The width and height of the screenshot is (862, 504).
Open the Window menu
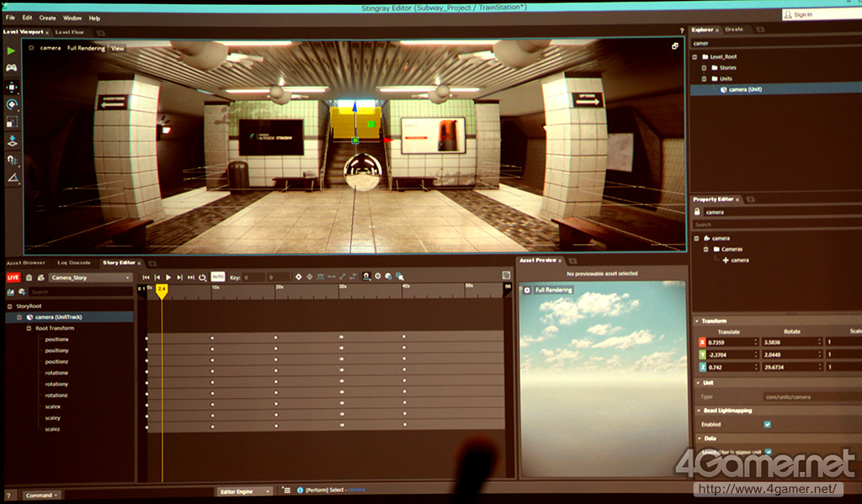point(72,19)
